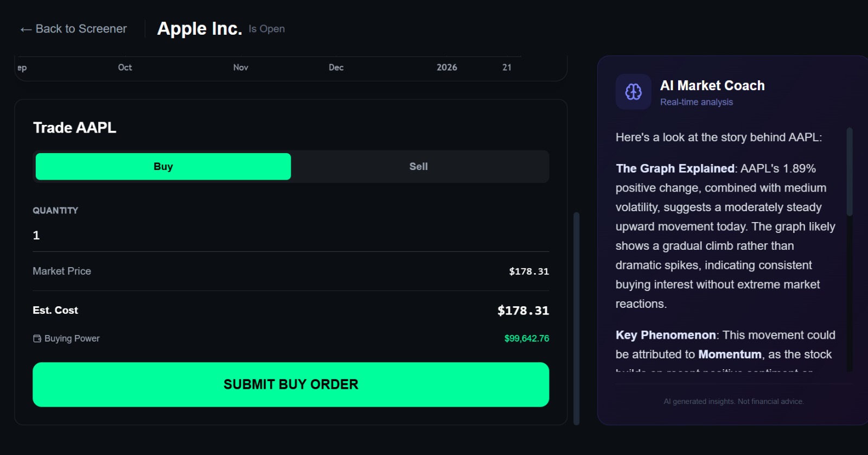Click the AI Market Coach heading

(x=712, y=85)
